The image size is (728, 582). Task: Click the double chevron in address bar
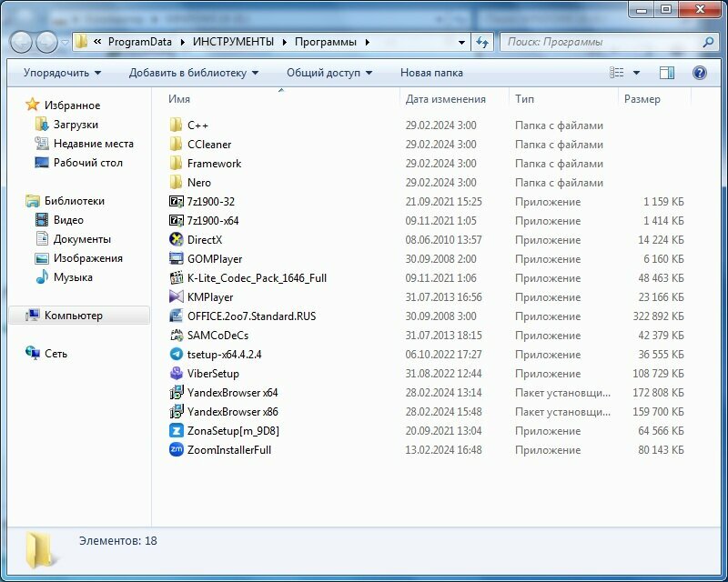click(x=97, y=42)
